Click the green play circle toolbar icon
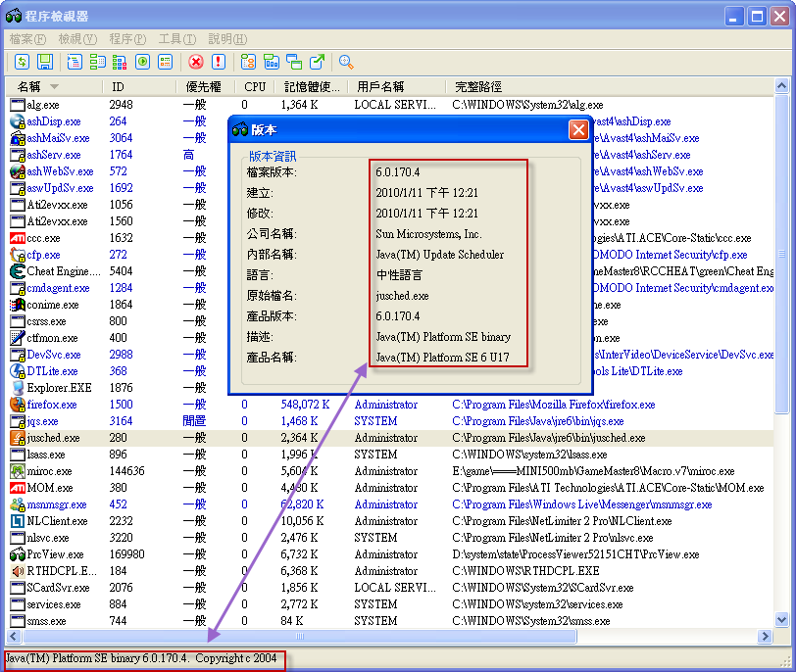Viewport: 796px width, 672px height. (x=143, y=62)
